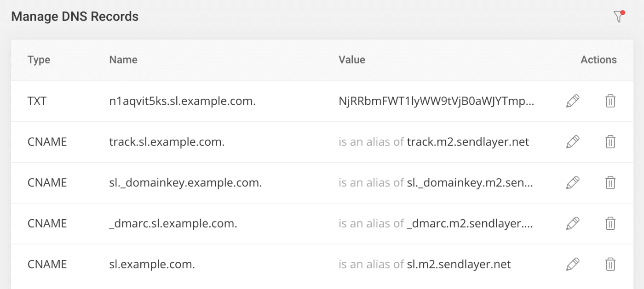Sort records by the Name column

[123, 60]
